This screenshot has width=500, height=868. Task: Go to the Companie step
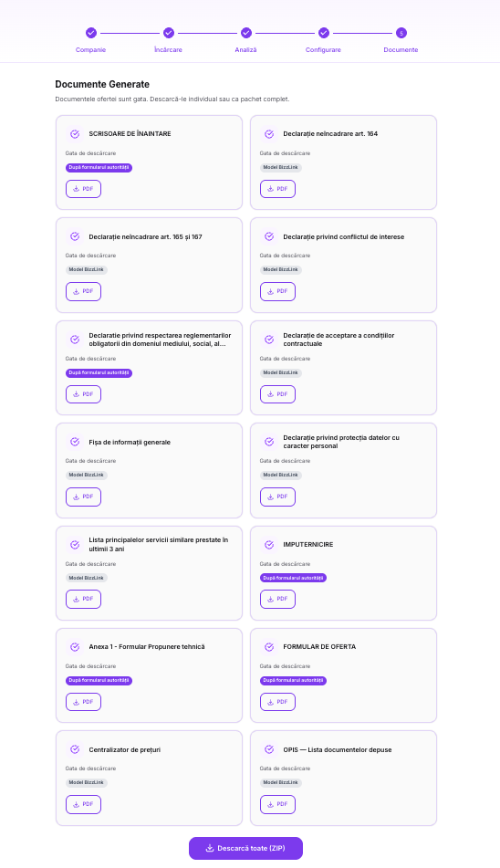(91, 33)
